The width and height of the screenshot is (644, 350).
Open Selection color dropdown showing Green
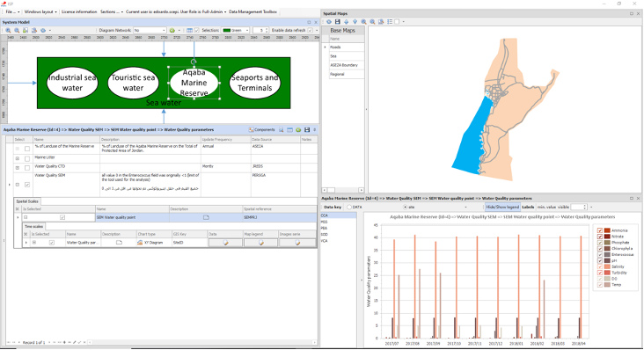(247, 31)
